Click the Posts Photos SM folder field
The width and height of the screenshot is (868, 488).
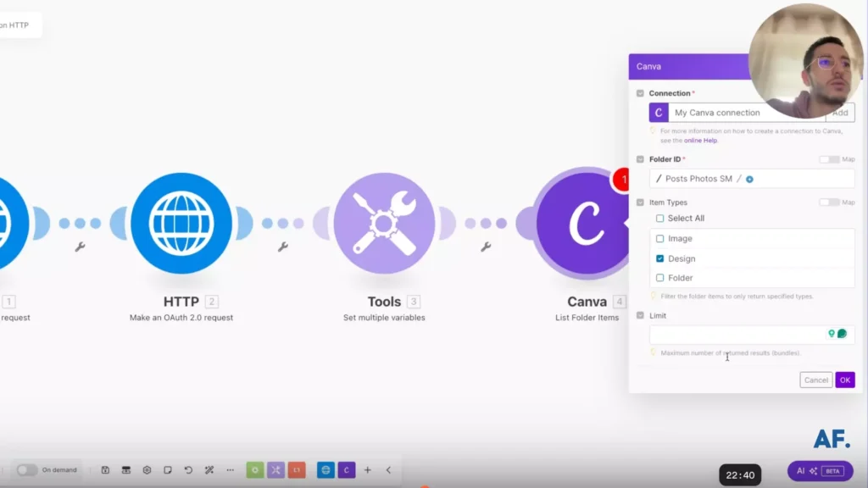(x=752, y=179)
